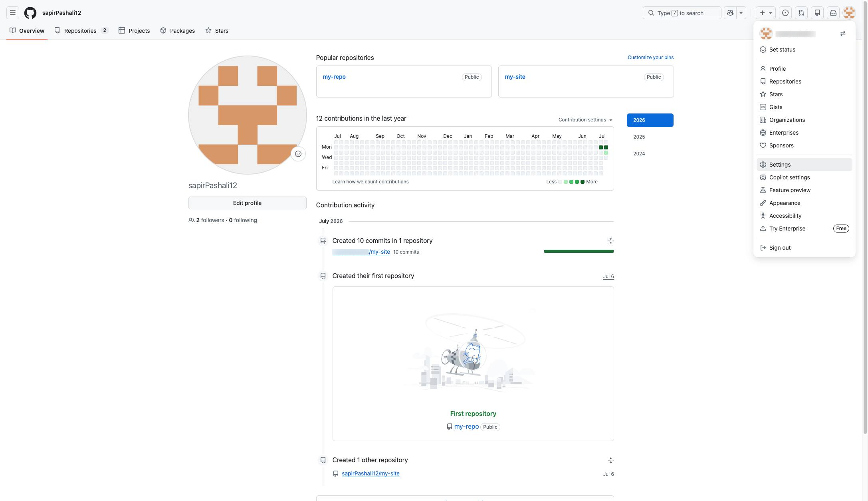Switch to the Packages tab
This screenshot has height=501, width=868.
coord(178,31)
